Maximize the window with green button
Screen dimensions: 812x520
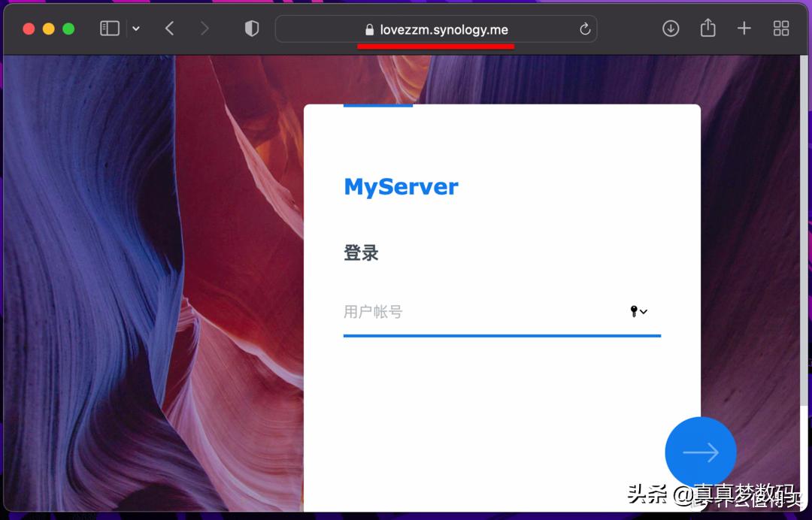(x=68, y=29)
